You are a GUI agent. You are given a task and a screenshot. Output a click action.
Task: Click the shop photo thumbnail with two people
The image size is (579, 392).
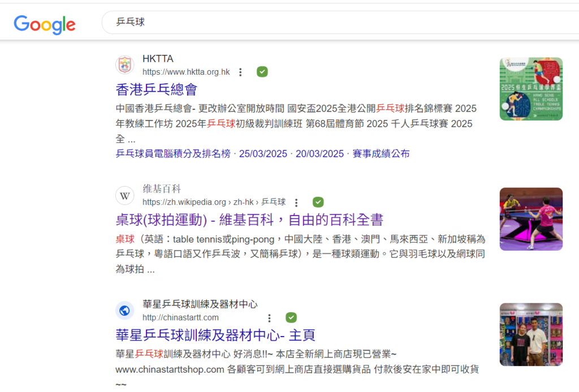pyautogui.click(x=531, y=334)
